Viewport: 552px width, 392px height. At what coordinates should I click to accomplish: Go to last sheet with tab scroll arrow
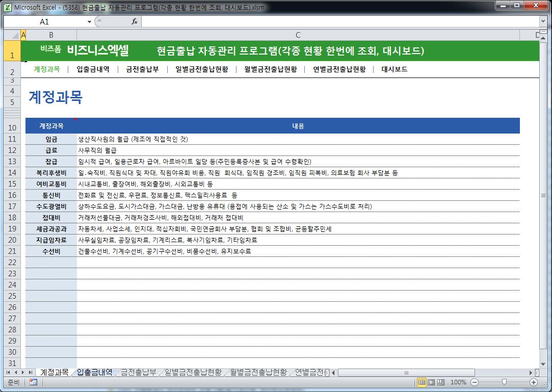(x=30, y=372)
